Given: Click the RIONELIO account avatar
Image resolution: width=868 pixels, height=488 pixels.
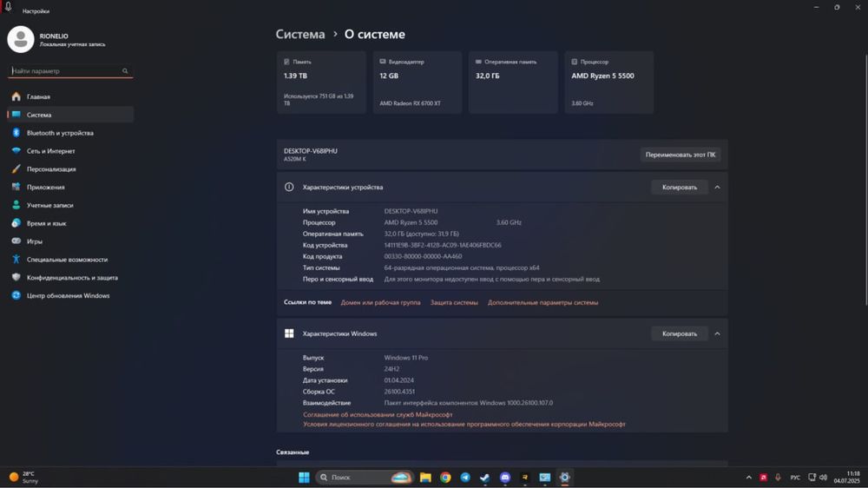Looking at the screenshot, I should click(x=21, y=39).
